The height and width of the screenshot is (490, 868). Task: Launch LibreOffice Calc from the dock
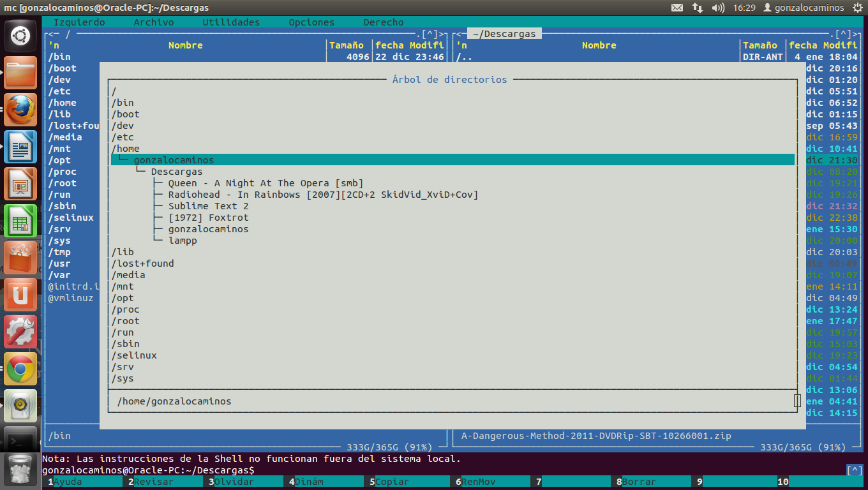point(20,221)
